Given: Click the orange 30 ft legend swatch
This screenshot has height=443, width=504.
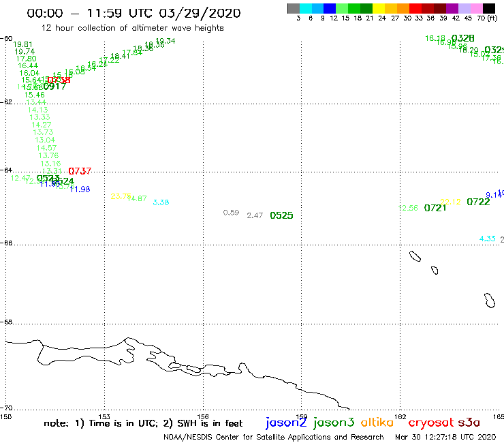Looking at the screenshot, I should coord(403,9).
